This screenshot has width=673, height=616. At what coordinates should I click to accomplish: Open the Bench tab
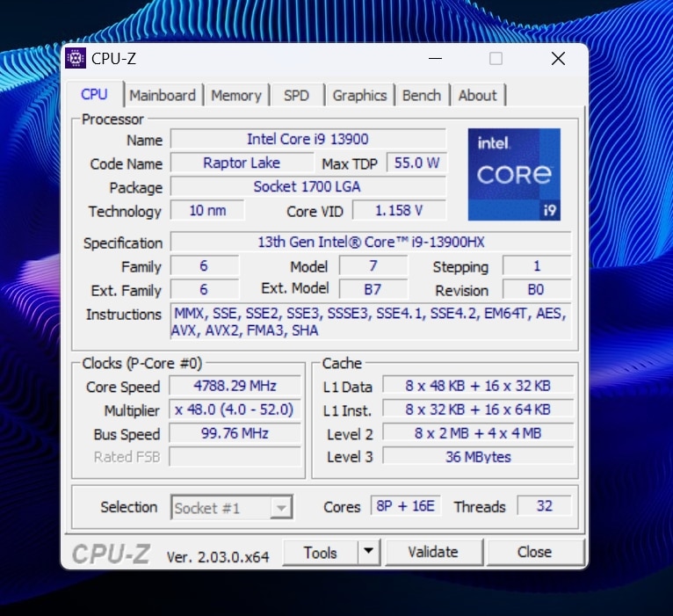(422, 96)
